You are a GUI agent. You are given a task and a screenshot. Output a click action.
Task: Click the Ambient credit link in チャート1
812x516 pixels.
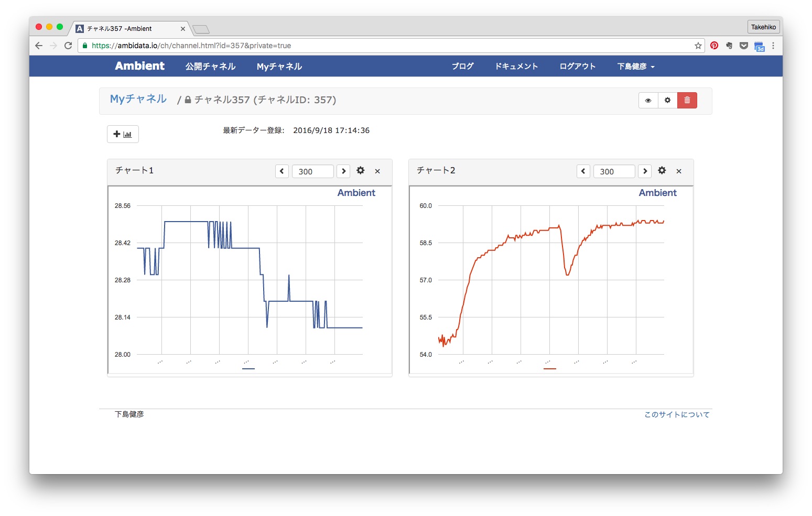(x=356, y=193)
